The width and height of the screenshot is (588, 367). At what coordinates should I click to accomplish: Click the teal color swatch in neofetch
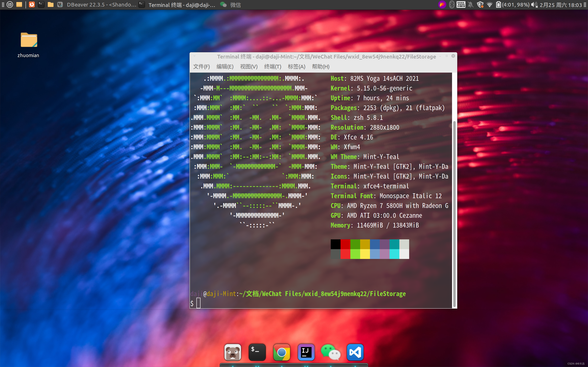(x=394, y=244)
